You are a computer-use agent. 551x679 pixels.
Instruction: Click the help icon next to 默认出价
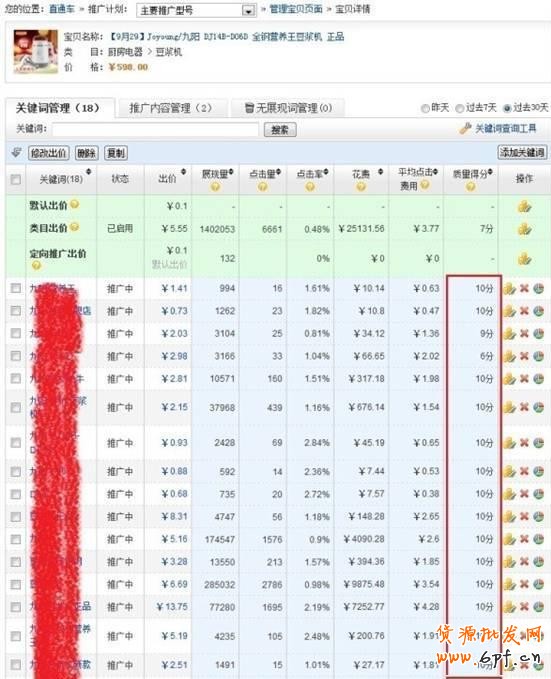click(x=75, y=204)
